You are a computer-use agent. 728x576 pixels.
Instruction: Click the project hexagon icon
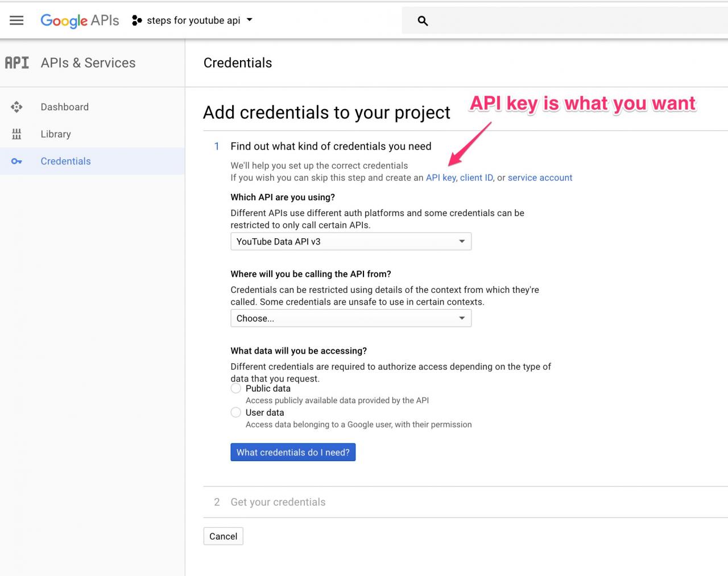[136, 20]
